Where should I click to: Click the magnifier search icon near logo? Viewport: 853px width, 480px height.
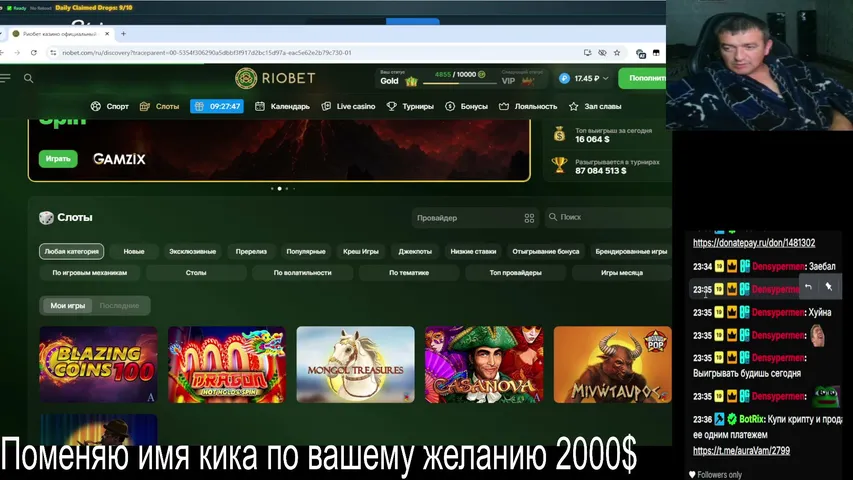click(28, 78)
